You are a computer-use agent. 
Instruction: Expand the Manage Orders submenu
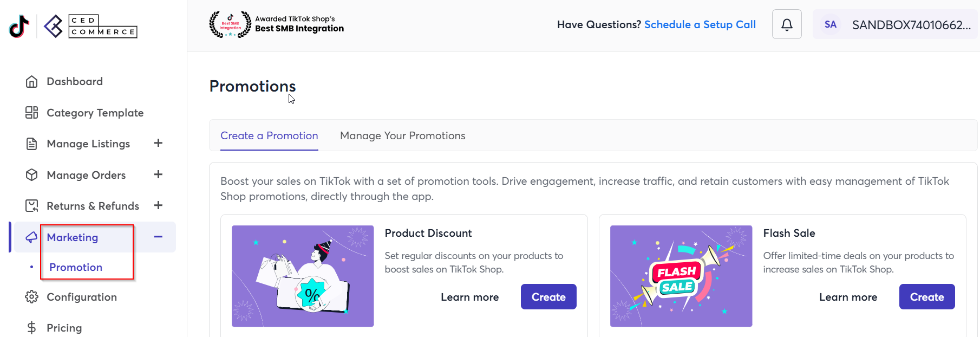coord(158,174)
